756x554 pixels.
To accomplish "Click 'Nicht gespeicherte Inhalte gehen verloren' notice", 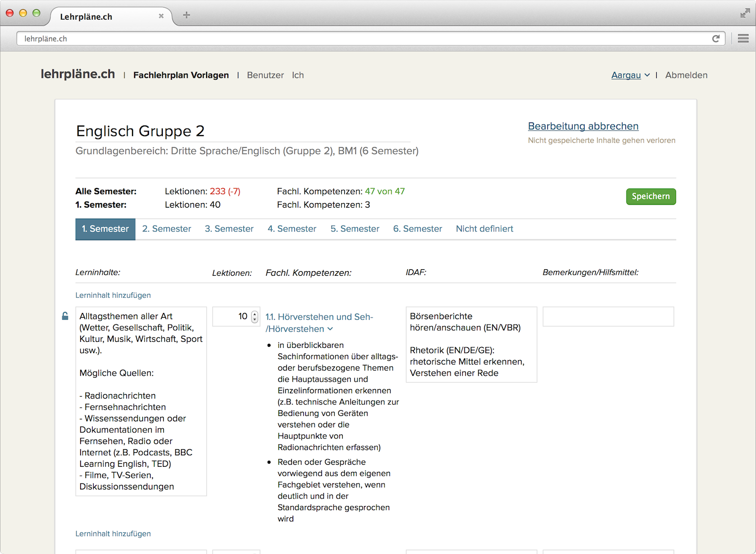I will pyautogui.click(x=601, y=141).
